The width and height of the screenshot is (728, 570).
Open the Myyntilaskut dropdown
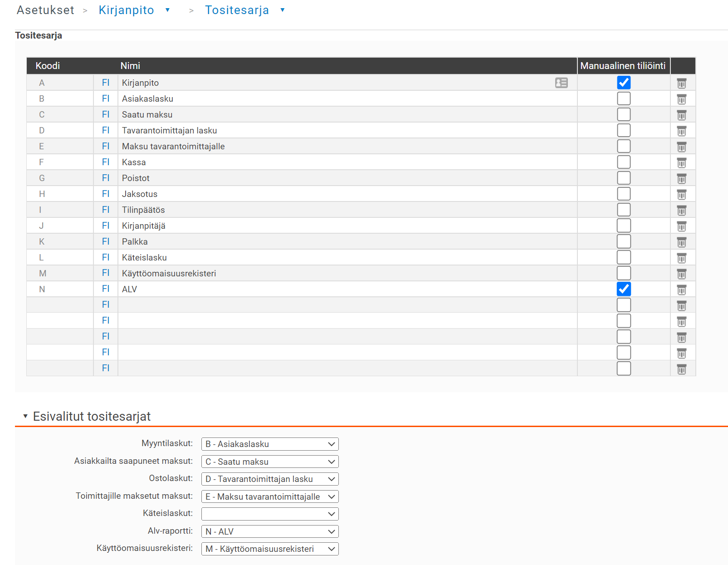point(270,444)
